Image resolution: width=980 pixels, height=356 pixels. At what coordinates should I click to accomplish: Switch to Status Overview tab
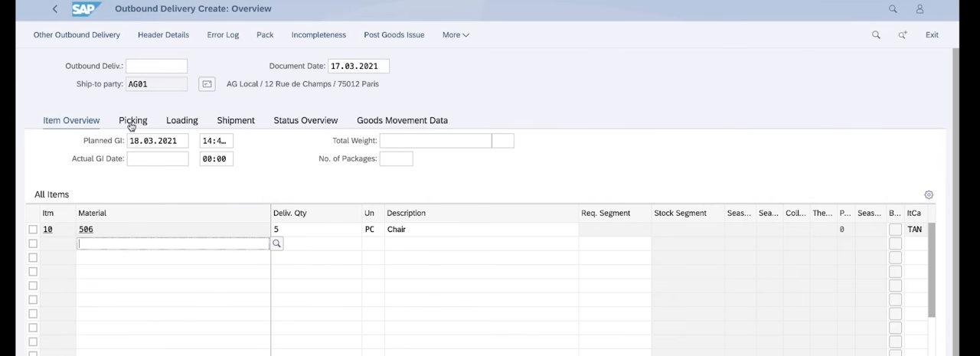[305, 120]
